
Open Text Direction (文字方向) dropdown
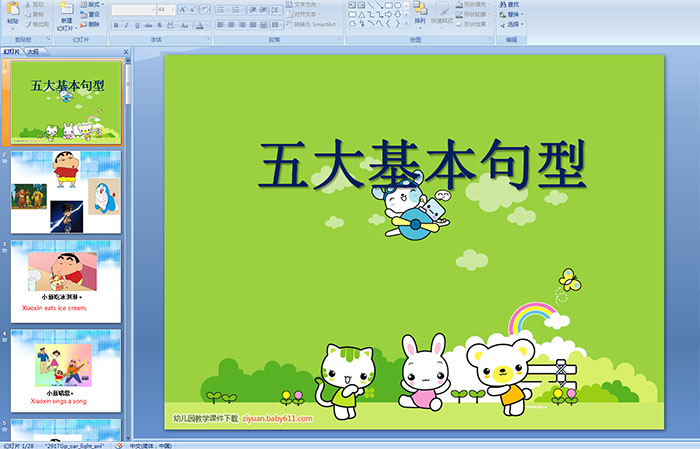click(303, 4)
